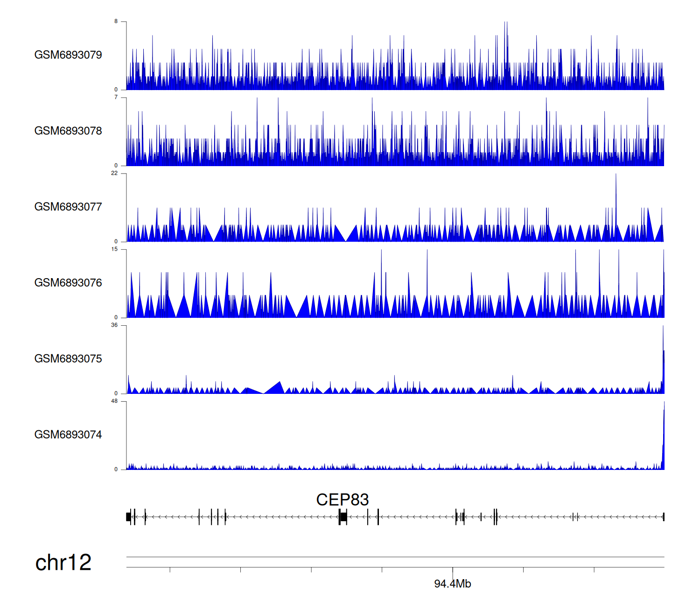Click the rightmost CEP83 exon at gene end
Image resolution: width=700 pixels, height=616 pixels.
click(x=663, y=517)
